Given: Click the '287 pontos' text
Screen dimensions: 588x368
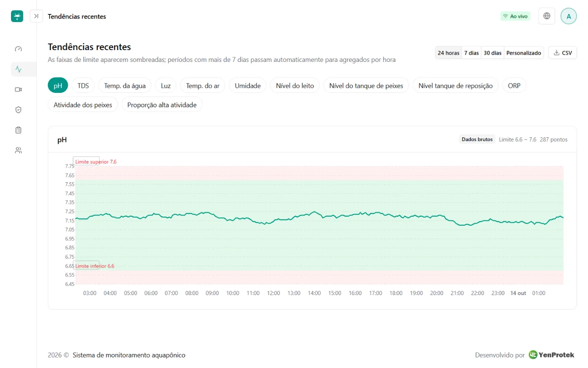Looking at the screenshot, I should click(554, 139).
